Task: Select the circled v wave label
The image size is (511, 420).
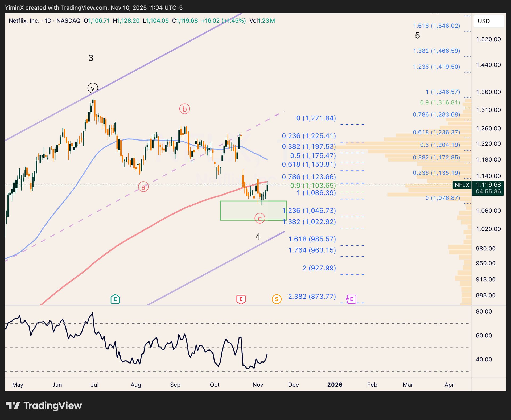Action: click(x=93, y=88)
